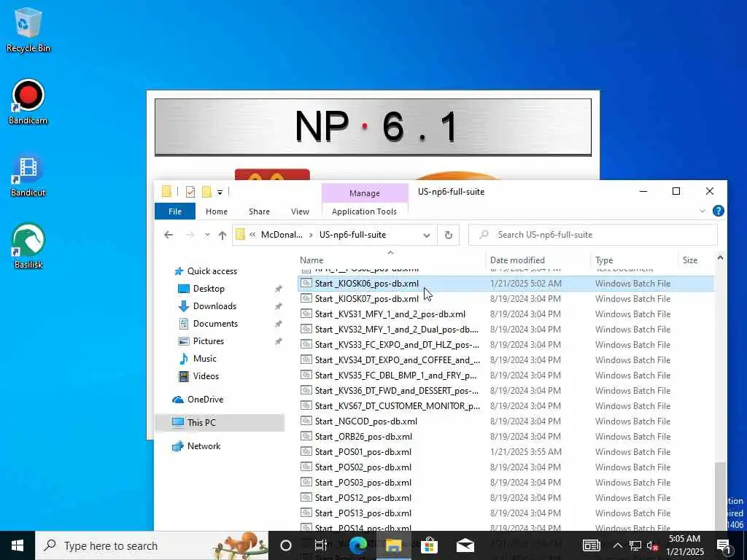This screenshot has width=747, height=560.
Task: Switch to the Share ribbon tab
Action: tap(259, 211)
